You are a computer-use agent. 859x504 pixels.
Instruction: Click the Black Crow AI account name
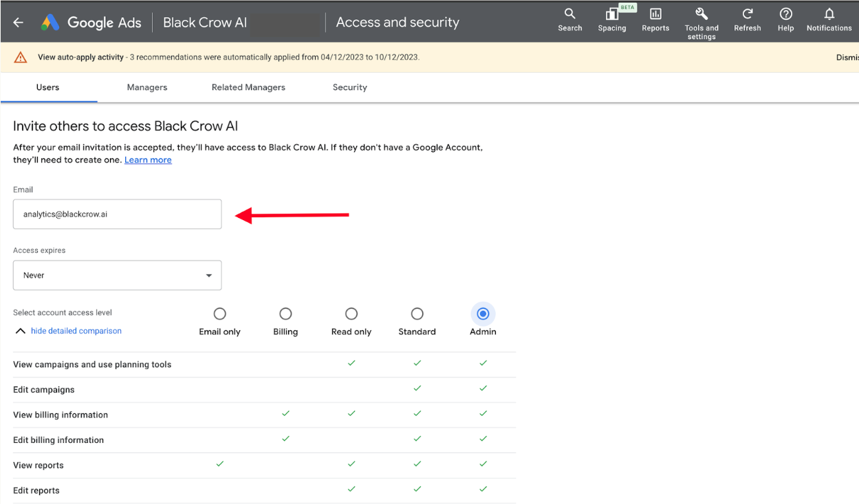[205, 22]
